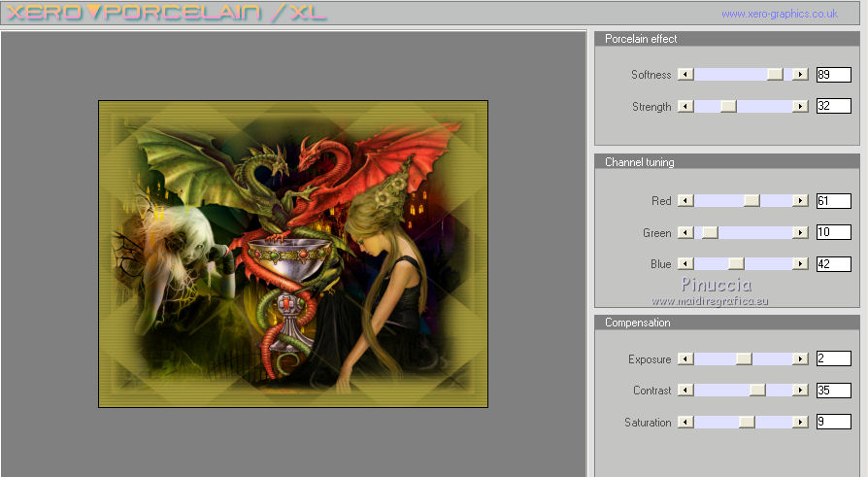This screenshot has height=477, width=868.
Task: Click the Green label
Action: tap(656, 233)
